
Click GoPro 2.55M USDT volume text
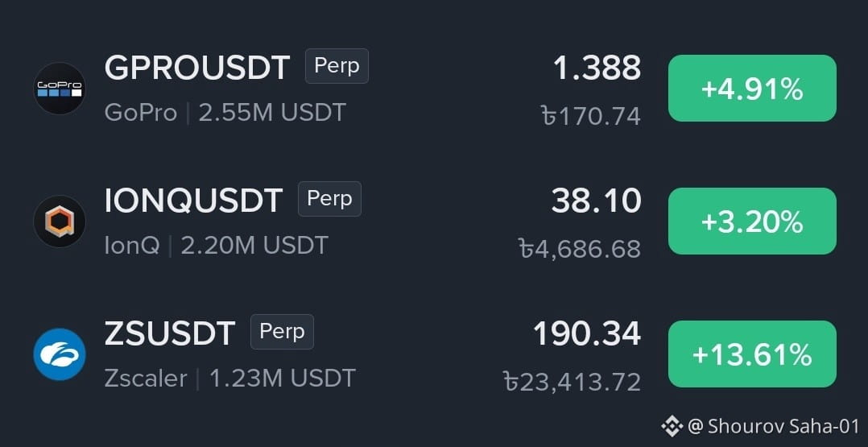coord(225,113)
